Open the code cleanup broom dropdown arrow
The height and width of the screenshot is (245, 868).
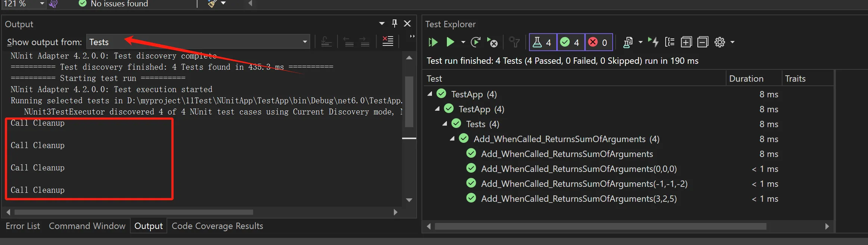pos(223,3)
